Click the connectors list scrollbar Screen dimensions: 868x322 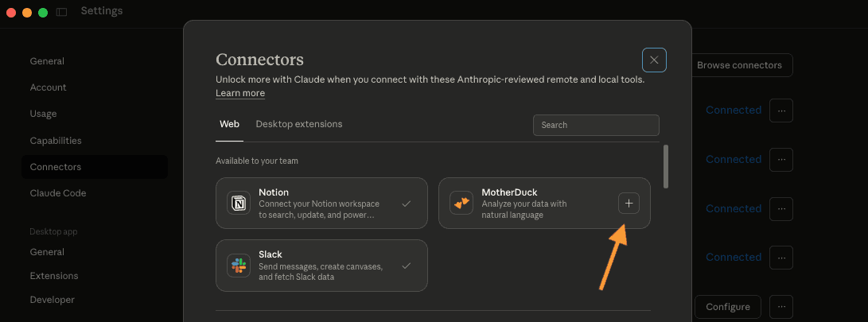tap(666, 166)
